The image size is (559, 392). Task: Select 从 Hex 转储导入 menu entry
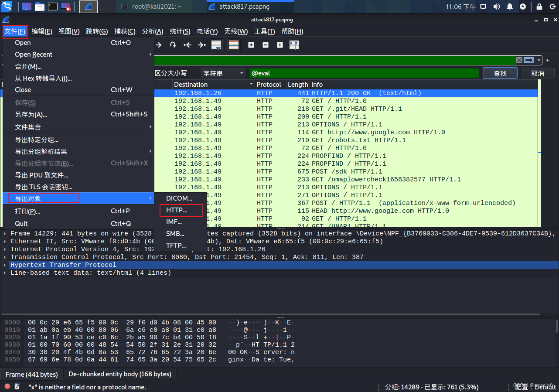point(78,78)
